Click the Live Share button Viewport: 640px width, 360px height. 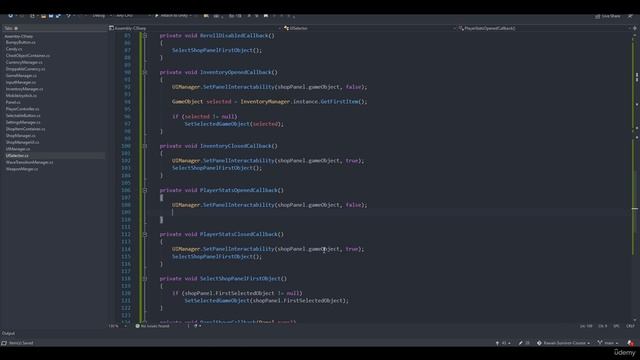[x=608, y=16]
